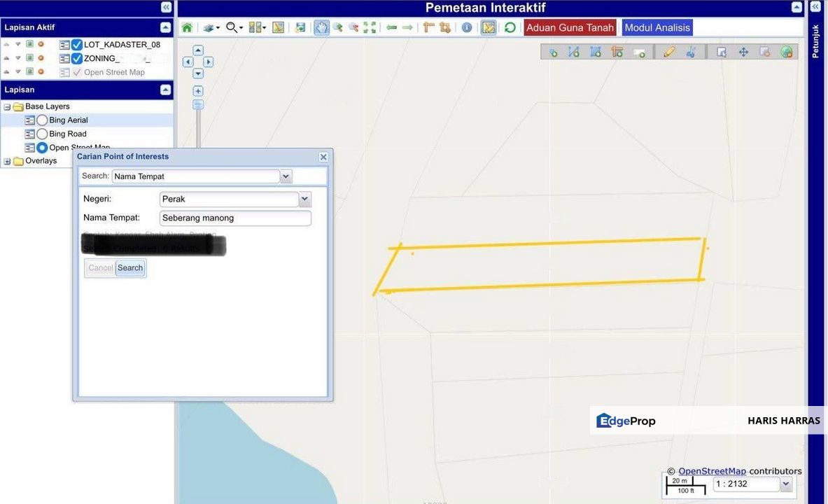Select the pan hand tool
The image size is (828, 504).
(x=321, y=27)
